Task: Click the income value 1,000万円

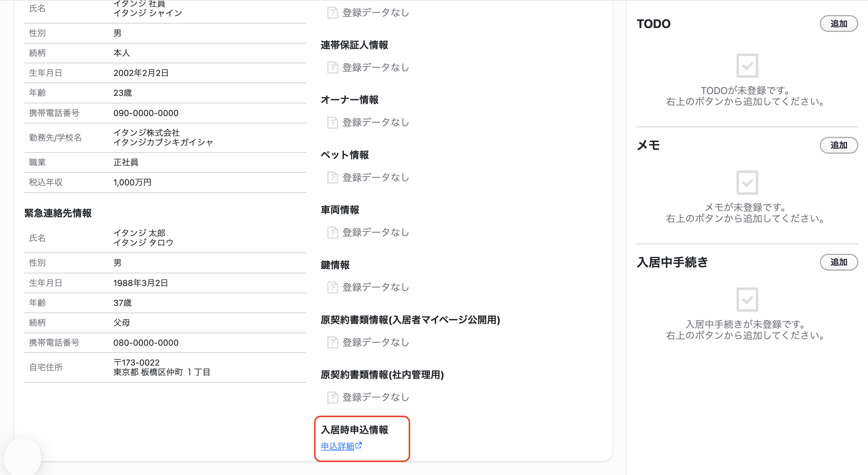Action: point(132,183)
